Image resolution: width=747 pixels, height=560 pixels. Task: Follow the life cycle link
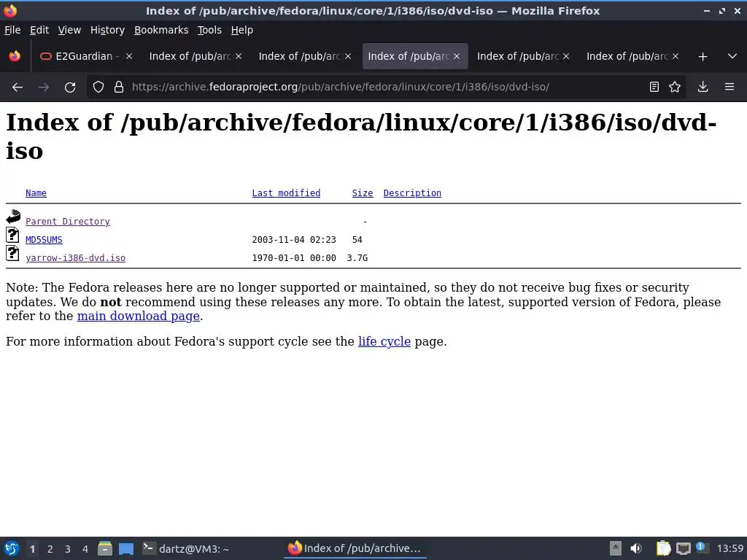(384, 341)
